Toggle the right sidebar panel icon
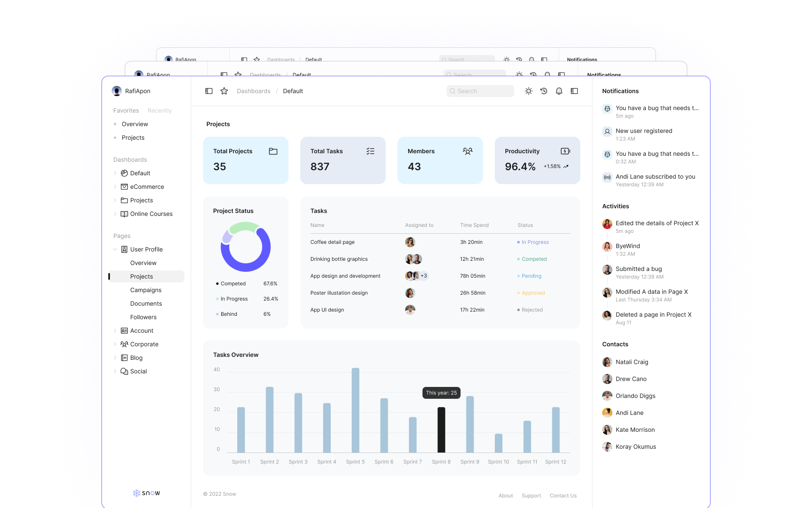The height and width of the screenshot is (508, 812). [x=574, y=91]
